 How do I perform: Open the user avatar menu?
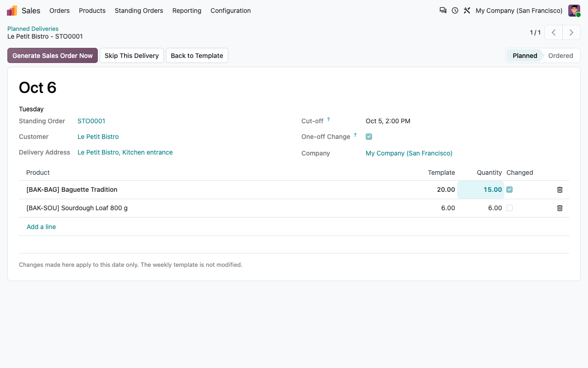pyautogui.click(x=574, y=11)
